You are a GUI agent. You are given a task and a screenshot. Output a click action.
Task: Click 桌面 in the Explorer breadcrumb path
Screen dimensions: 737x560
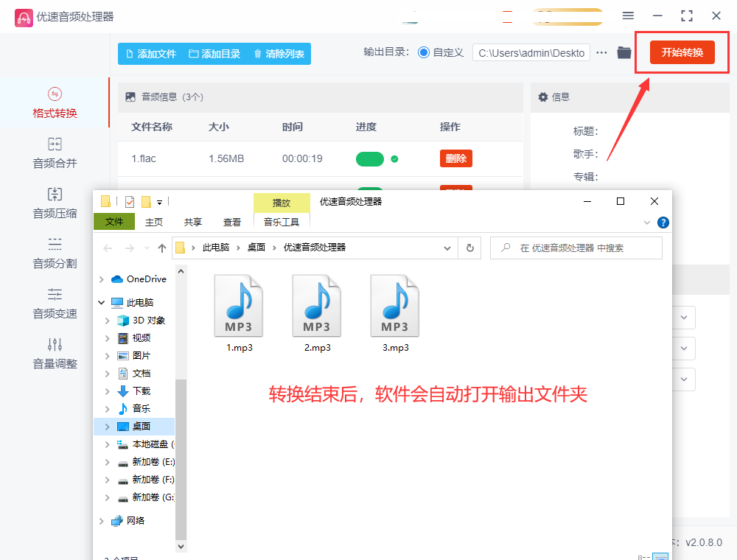(256, 248)
